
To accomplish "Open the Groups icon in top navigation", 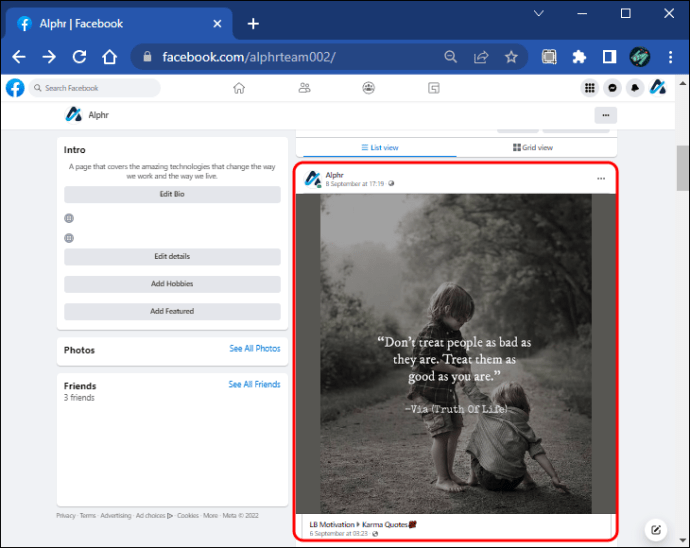I will click(x=369, y=88).
